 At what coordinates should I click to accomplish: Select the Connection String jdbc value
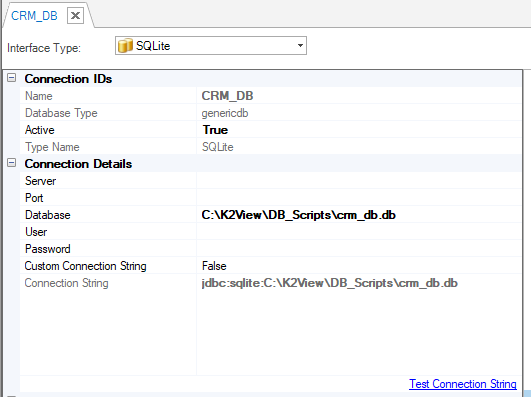point(330,283)
